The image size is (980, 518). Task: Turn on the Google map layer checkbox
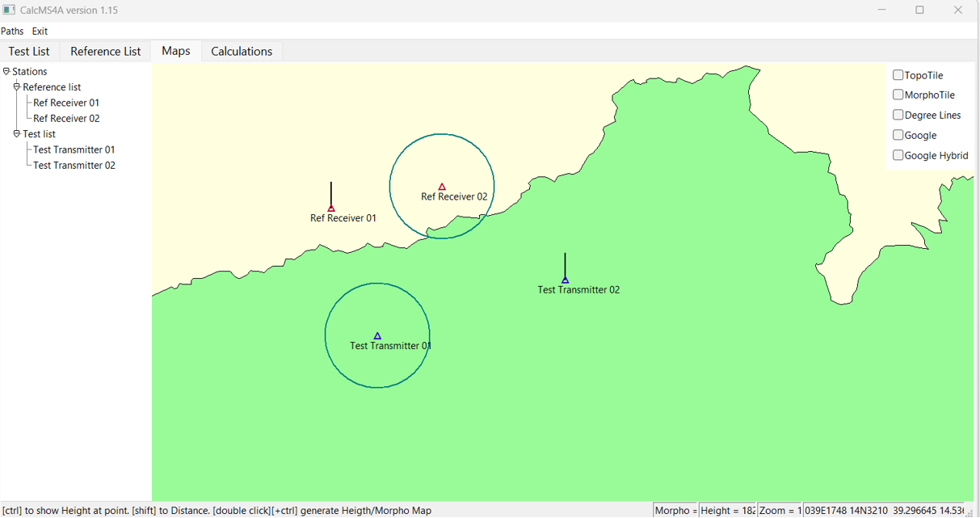(898, 135)
